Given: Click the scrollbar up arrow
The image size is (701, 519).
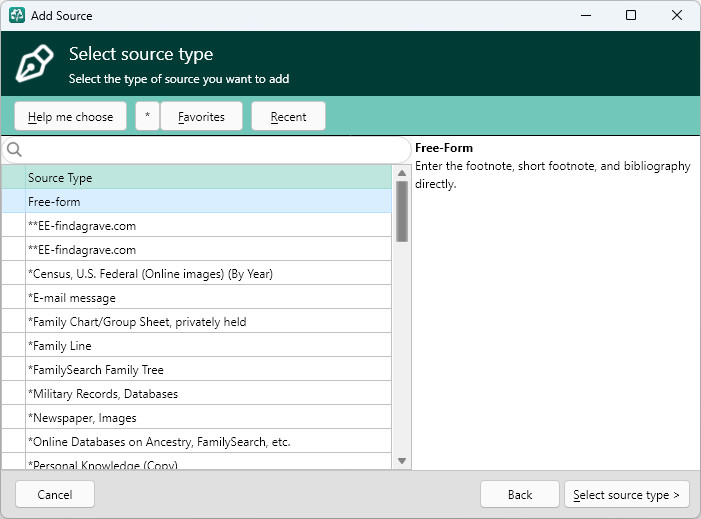Looking at the screenshot, I should click(x=402, y=173).
